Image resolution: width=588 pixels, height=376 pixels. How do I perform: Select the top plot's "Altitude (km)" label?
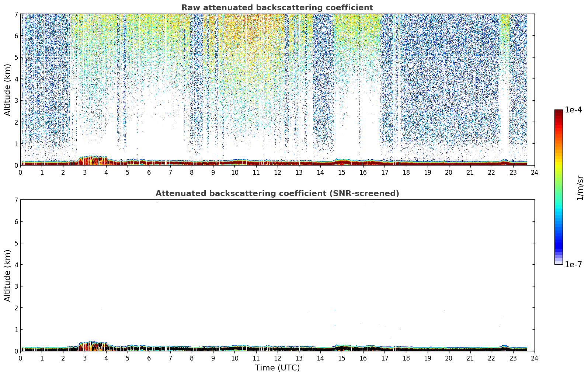tap(8, 90)
